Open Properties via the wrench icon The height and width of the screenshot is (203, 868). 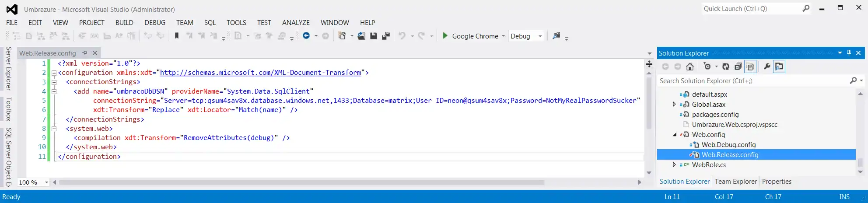(767, 66)
